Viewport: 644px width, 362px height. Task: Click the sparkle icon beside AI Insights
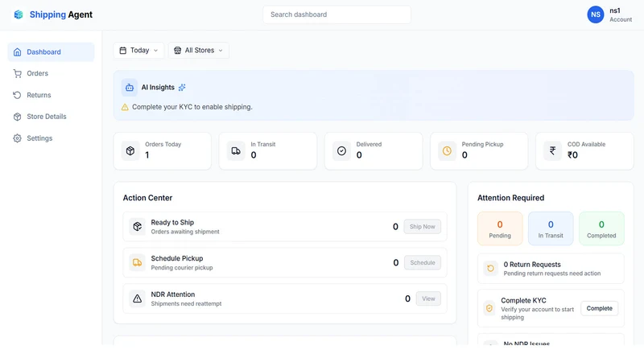click(182, 88)
